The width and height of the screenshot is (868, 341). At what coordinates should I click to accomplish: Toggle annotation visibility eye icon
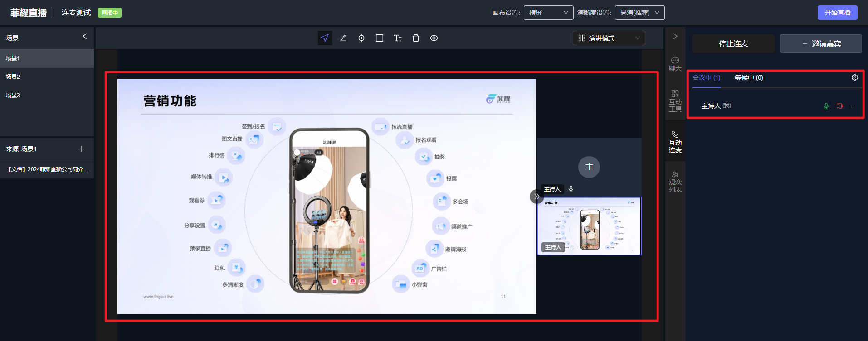coord(434,38)
